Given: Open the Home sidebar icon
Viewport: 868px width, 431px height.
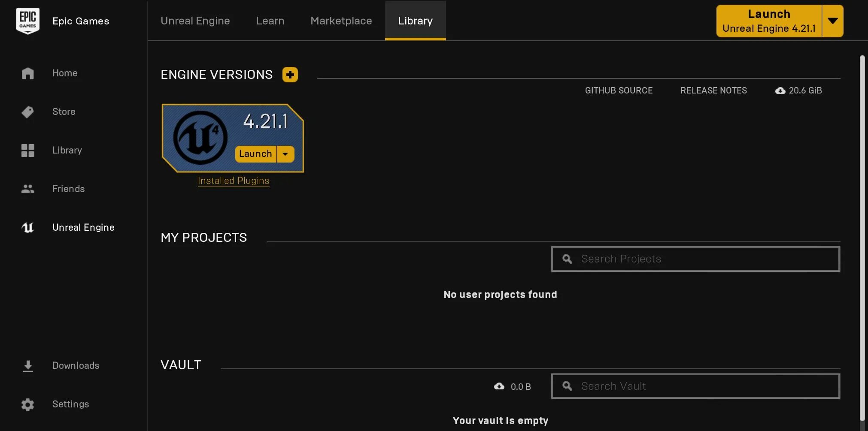Looking at the screenshot, I should click(x=28, y=73).
